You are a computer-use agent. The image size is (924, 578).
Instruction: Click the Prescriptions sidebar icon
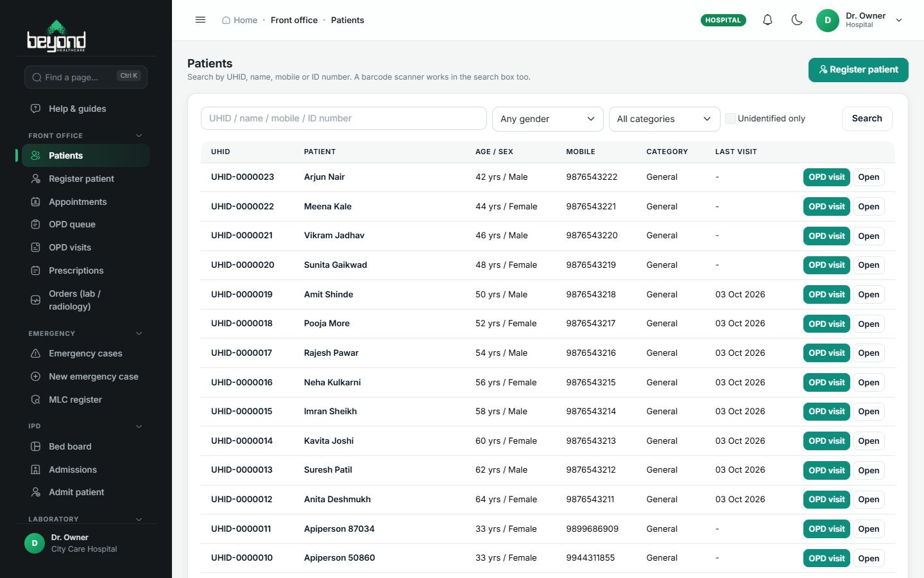[x=36, y=270]
